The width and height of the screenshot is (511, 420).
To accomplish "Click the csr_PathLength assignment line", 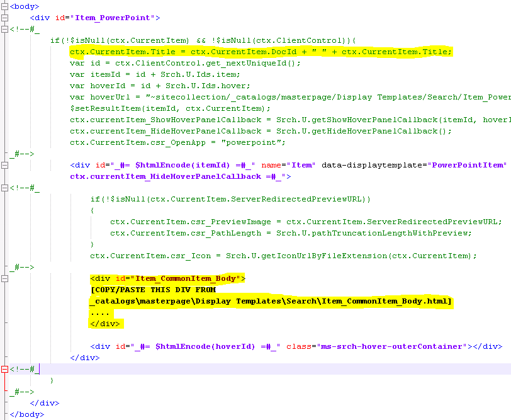I will 291,233.
